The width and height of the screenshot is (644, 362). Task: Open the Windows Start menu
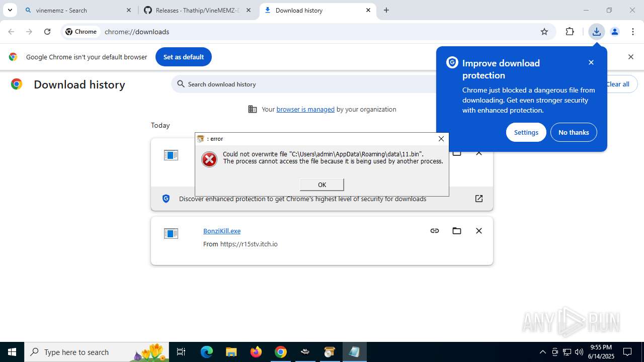click(x=12, y=352)
